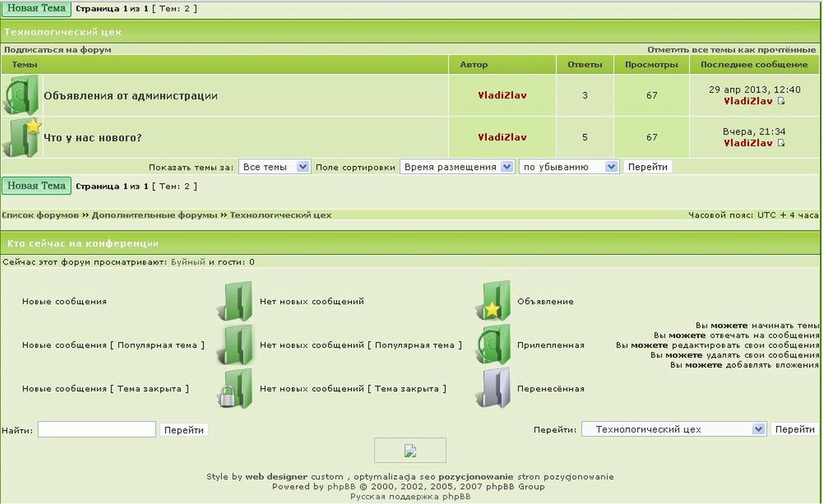Click Отметить все темы как прочтённые
Image resolution: width=823 pixels, height=504 pixels.
(x=731, y=50)
